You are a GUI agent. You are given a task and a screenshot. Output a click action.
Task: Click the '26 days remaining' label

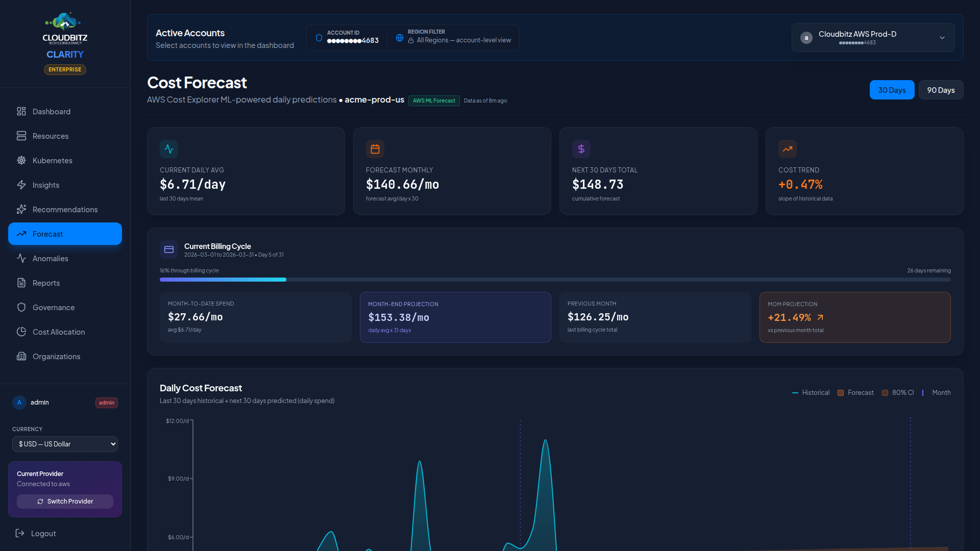pyautogui.click(x=929, y=270)
